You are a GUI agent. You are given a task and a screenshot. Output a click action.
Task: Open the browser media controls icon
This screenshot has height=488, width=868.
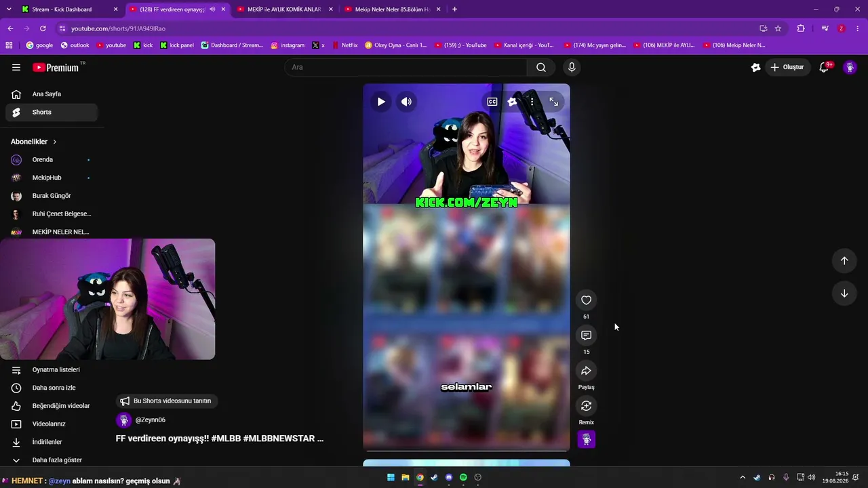coord(825,28)
